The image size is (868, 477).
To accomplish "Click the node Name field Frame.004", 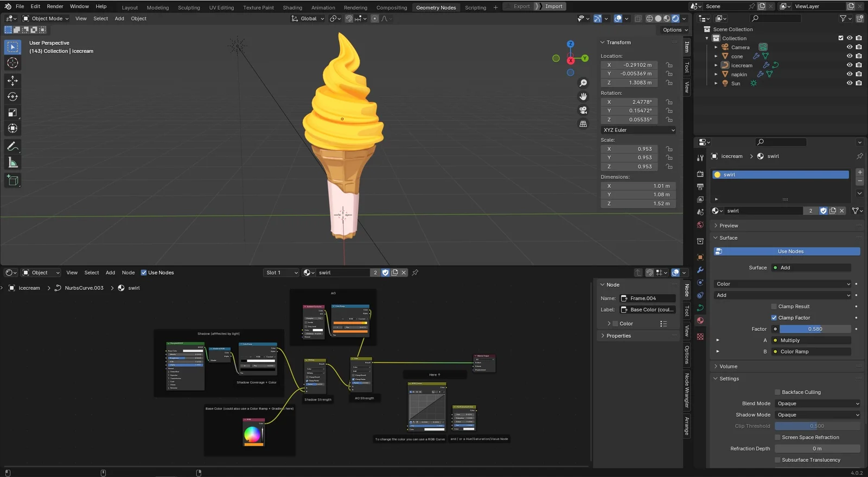I will [x=648, y=298].
